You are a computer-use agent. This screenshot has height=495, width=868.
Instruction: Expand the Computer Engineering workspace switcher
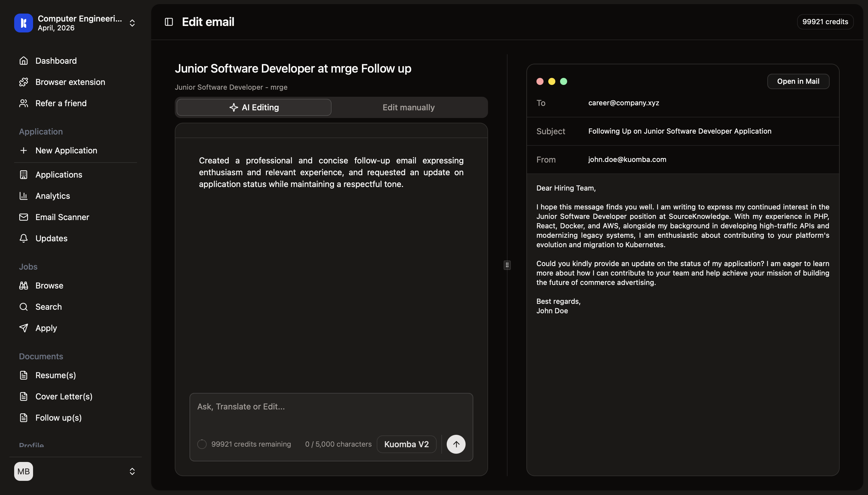[x=132, y=23]
